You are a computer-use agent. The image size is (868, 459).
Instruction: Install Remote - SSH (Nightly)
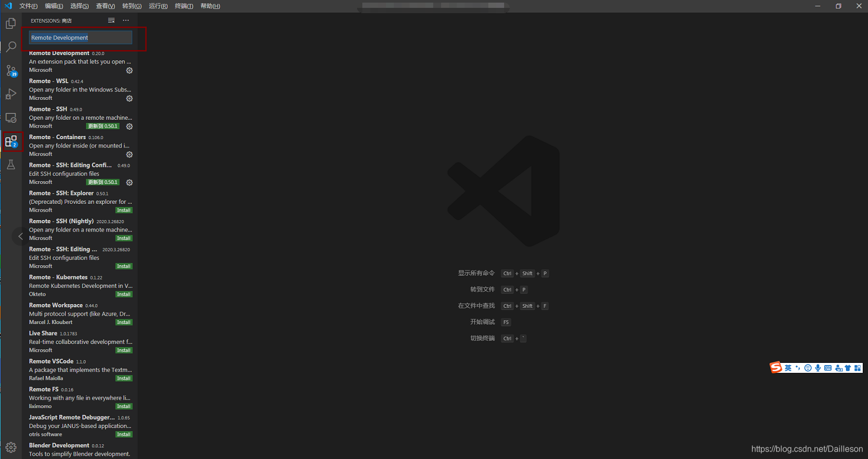(x=124, y=238)
